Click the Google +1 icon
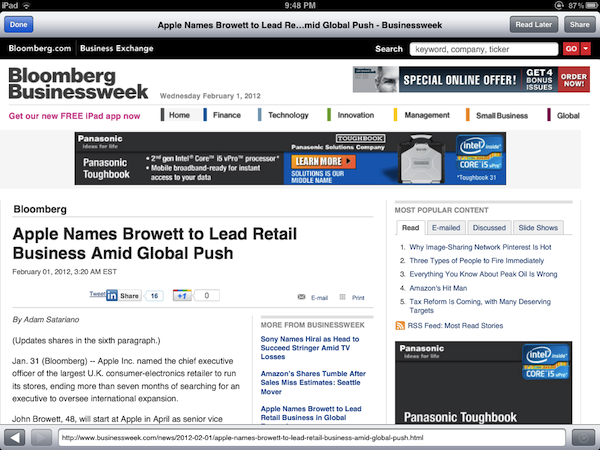Image resolution: width=600 pixels, height=450 pixels. pyautogui.click(x=182, y=295)
